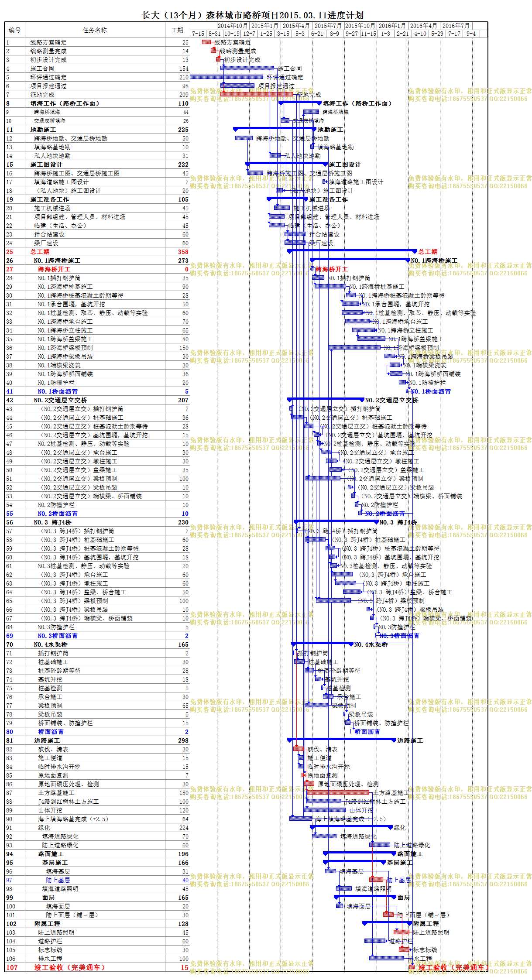Select task row 标志标线
This screenshot has width=532, height=980.
pyautogui.click(x=97, y=950)
